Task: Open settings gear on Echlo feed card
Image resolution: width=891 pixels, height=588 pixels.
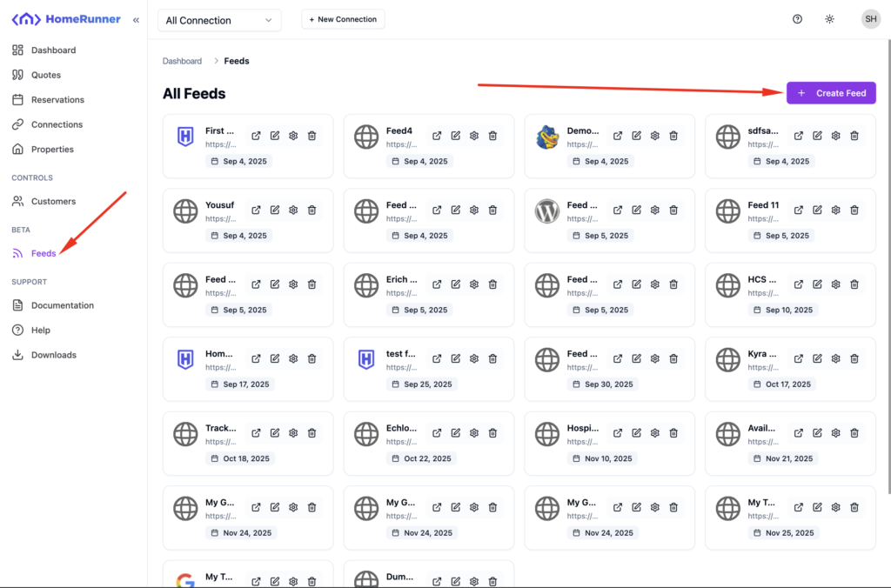Action: (474, 433)
